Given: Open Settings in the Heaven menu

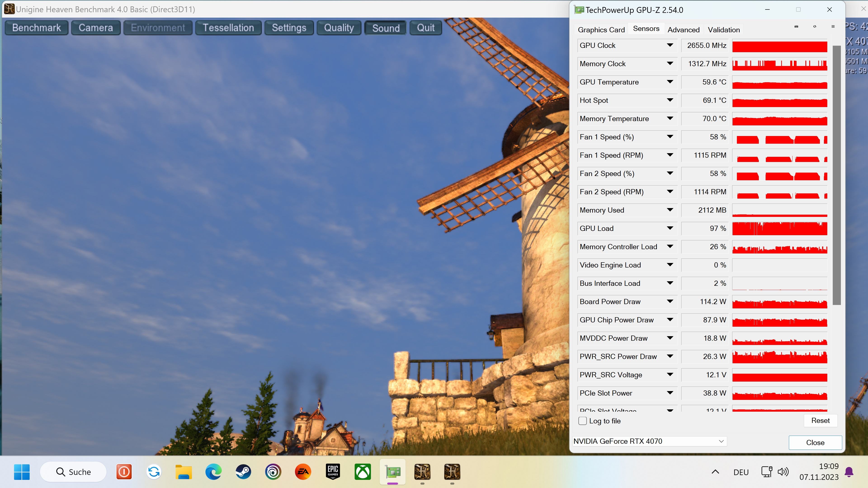Looking at the screenshot, I should pyautogui.click(x=289, y=28).
